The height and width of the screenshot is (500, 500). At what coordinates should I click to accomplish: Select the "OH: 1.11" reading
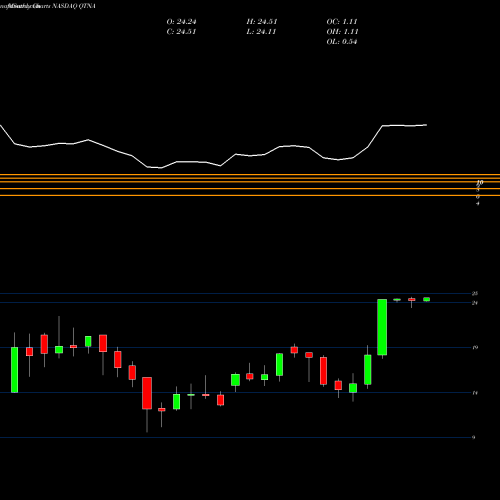342,32
